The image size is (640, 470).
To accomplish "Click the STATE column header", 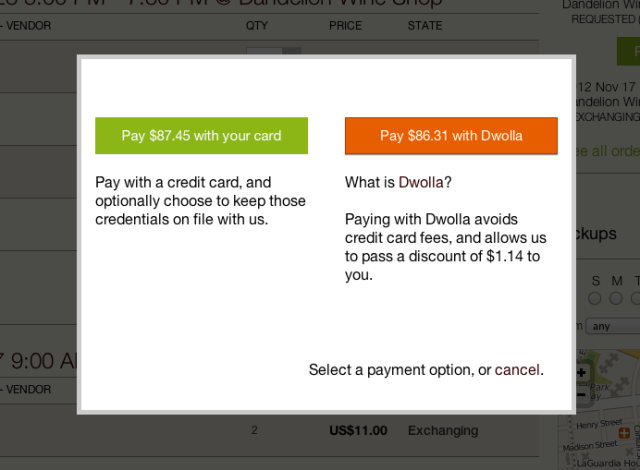I will [x=425, y=25].
